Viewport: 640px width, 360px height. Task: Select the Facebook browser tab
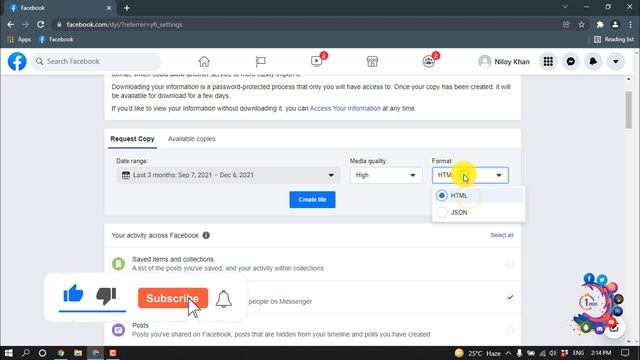61,8
